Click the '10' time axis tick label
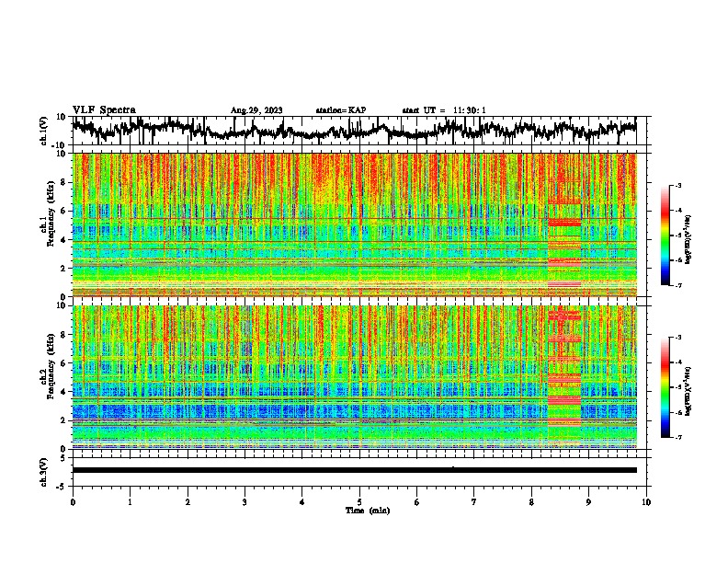Viewport: 728px width, 563px height. (646, 502)
